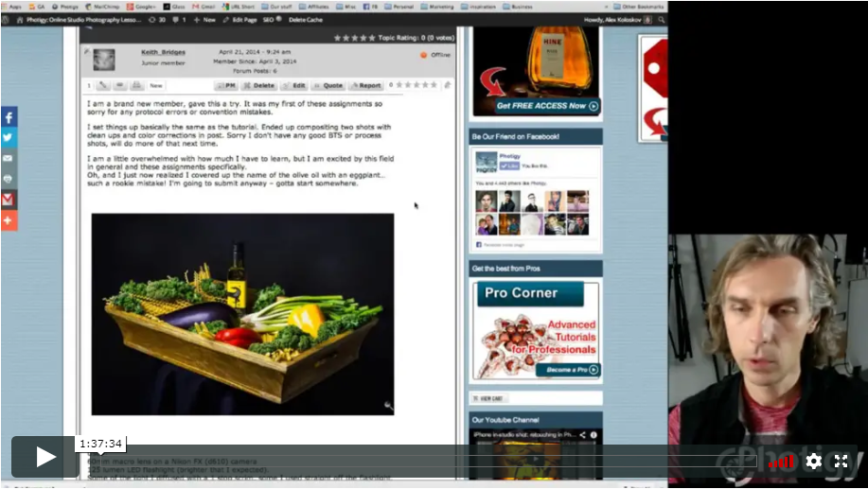This screenshot has width=868, height=489.
Task: Expand the Marketing bookmarks folder
Action: click(437, 7)
